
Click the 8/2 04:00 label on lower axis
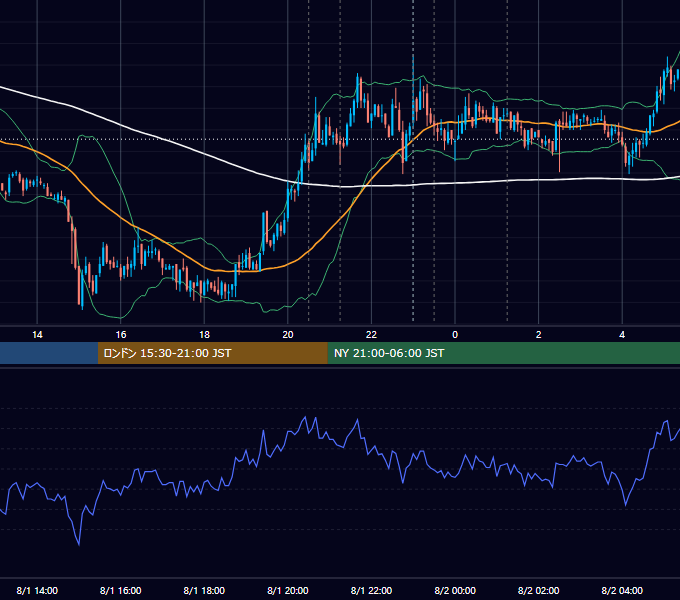pyautogui.click(x=622, y=590)
